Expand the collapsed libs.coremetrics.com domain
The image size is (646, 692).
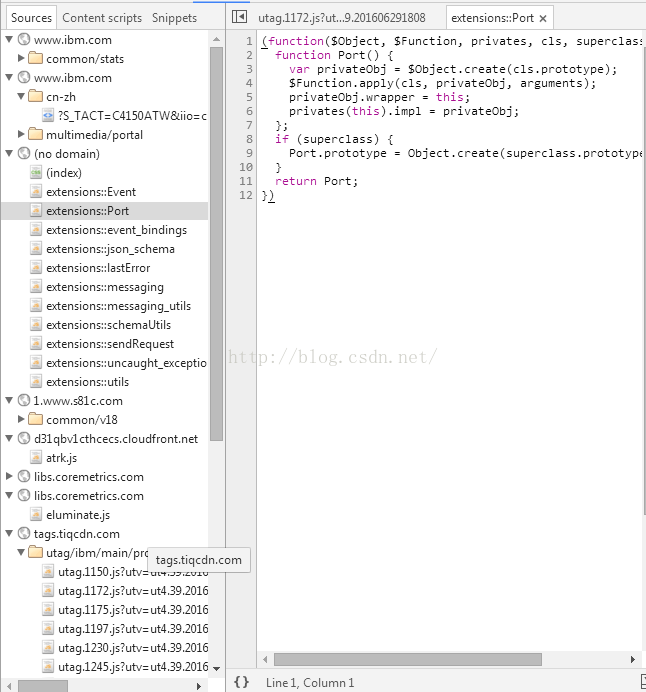pyautogui.click(x=9, y=476)
